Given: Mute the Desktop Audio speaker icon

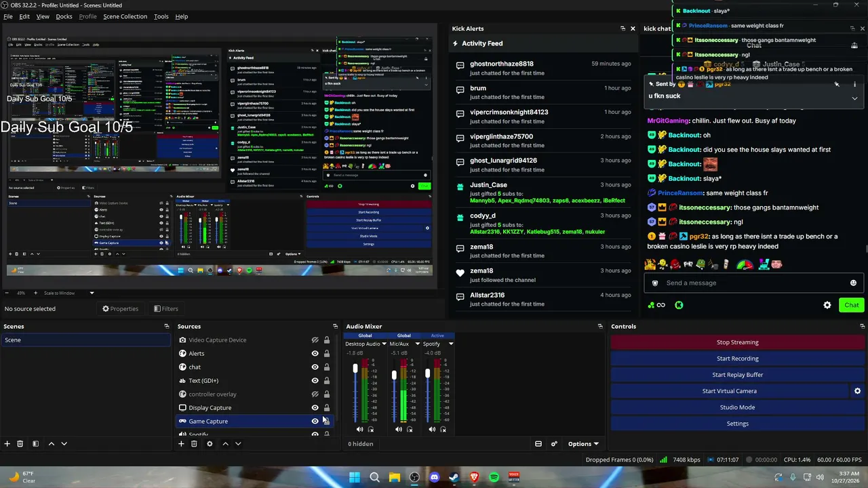Looking at the screenshot, I should click(x=359, y=429).
